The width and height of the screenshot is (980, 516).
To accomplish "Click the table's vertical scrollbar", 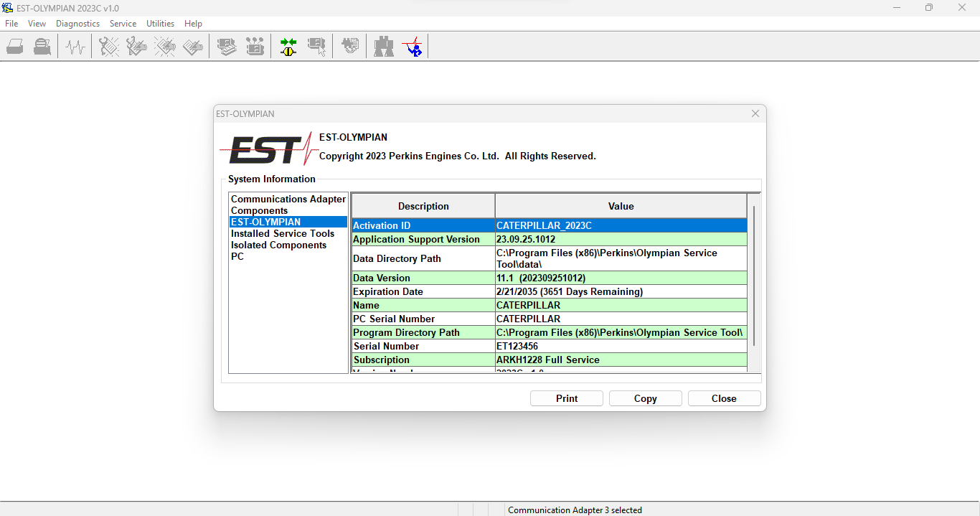I will 754,276.
